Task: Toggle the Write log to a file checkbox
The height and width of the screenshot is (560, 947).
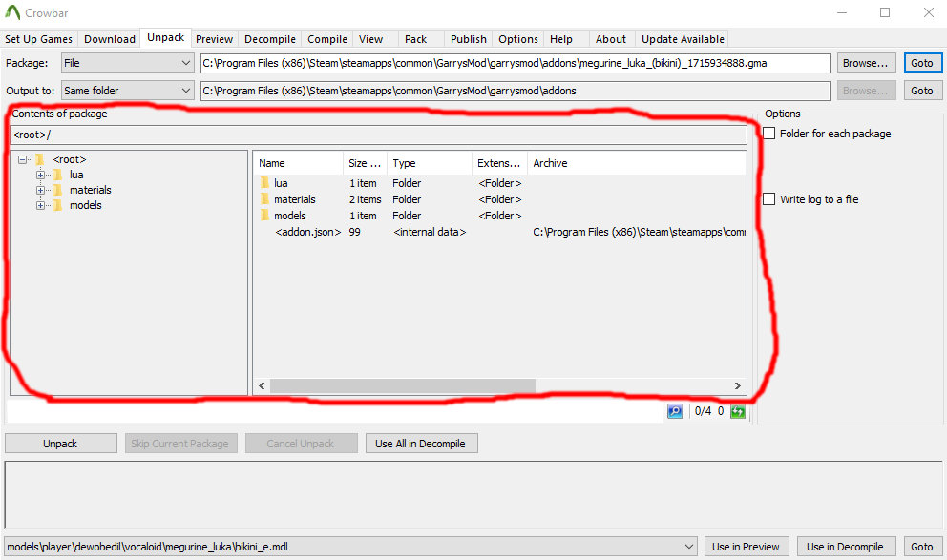Action: pyautogui.click(x=768, y=199)
